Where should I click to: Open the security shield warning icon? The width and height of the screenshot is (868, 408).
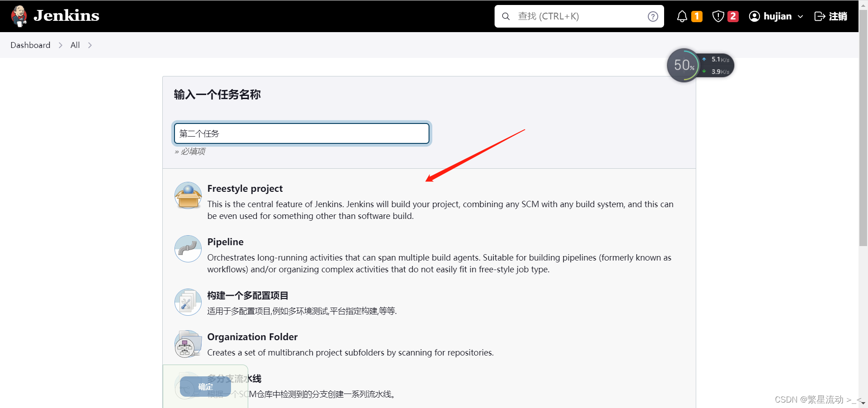point(718,16)
